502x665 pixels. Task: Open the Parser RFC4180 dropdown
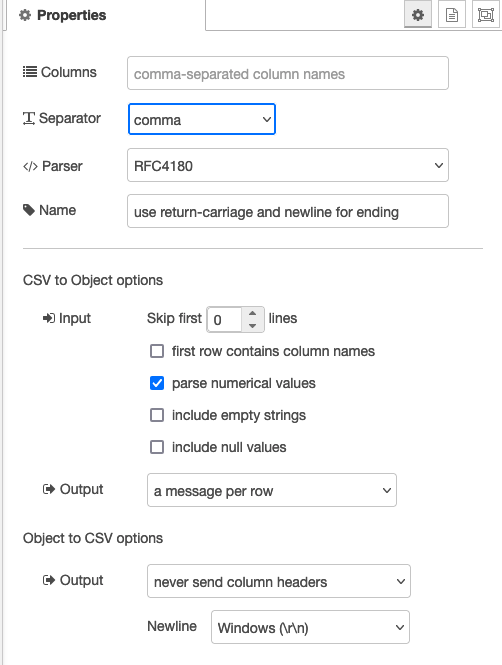pyautogui.click(x=288, y=165)
